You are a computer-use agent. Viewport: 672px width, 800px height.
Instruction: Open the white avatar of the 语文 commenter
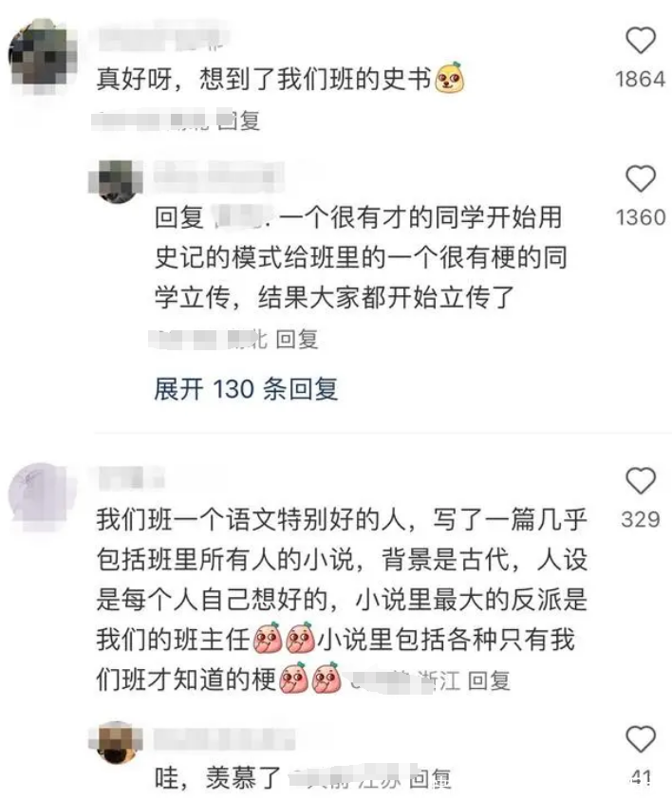[43, 496]
